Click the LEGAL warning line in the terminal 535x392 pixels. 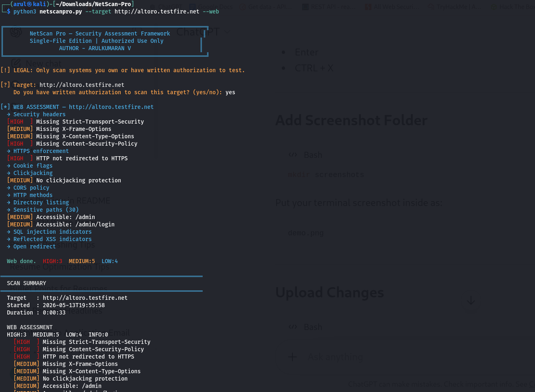pyautogui.click(x=123, y=70)
